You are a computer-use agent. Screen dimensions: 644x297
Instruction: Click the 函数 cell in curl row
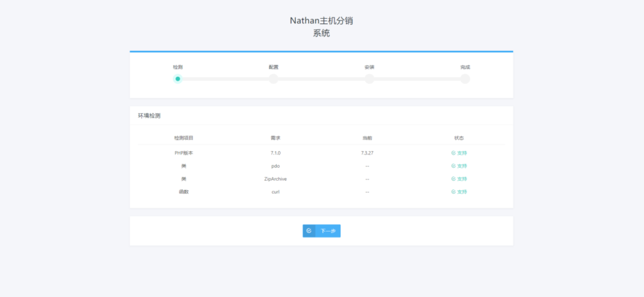click(x=184, y=192)
